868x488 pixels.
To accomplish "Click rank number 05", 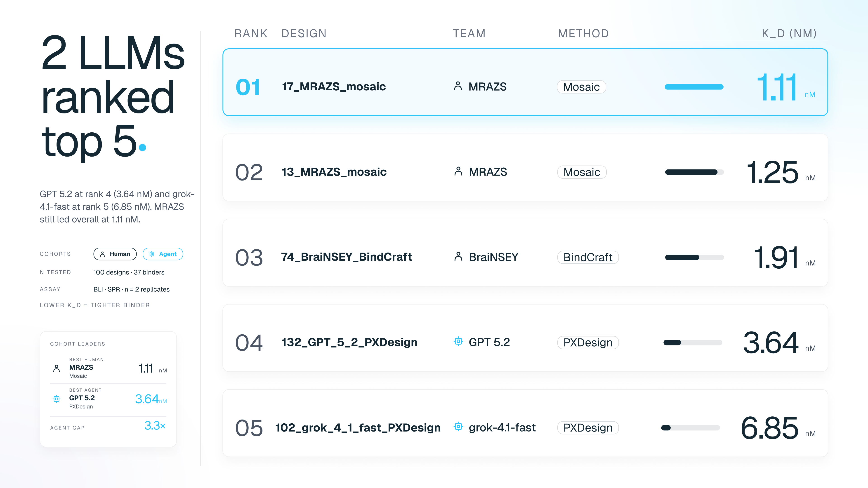I will [x=249, y=428].
